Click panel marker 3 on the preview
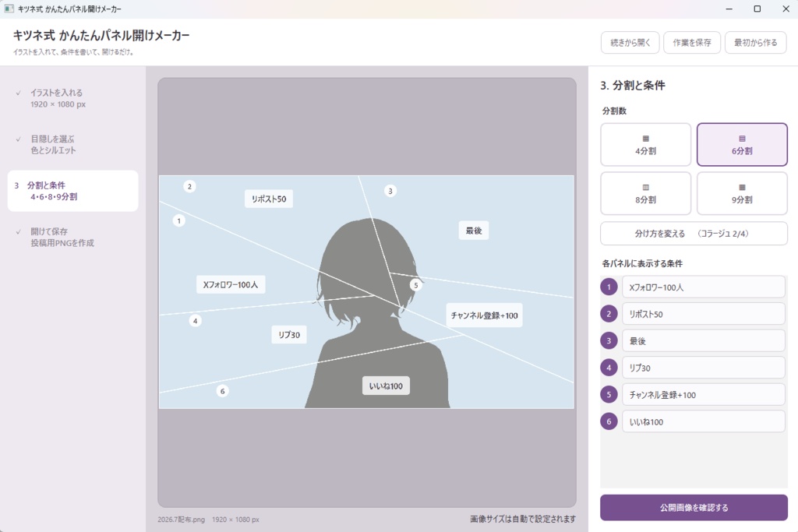 click(390, 192)
